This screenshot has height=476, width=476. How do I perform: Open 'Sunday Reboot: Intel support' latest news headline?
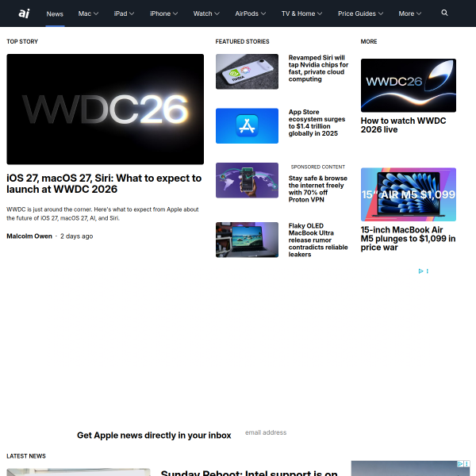[249, 472]
